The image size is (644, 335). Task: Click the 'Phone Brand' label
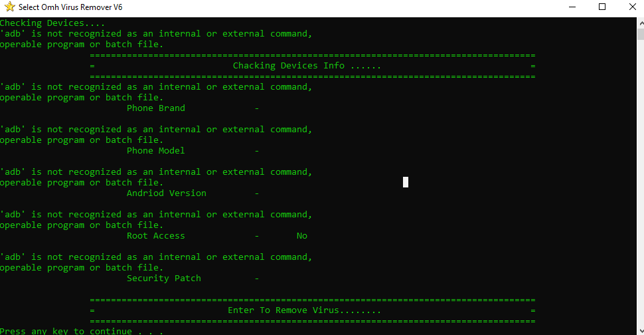(155, 108)
